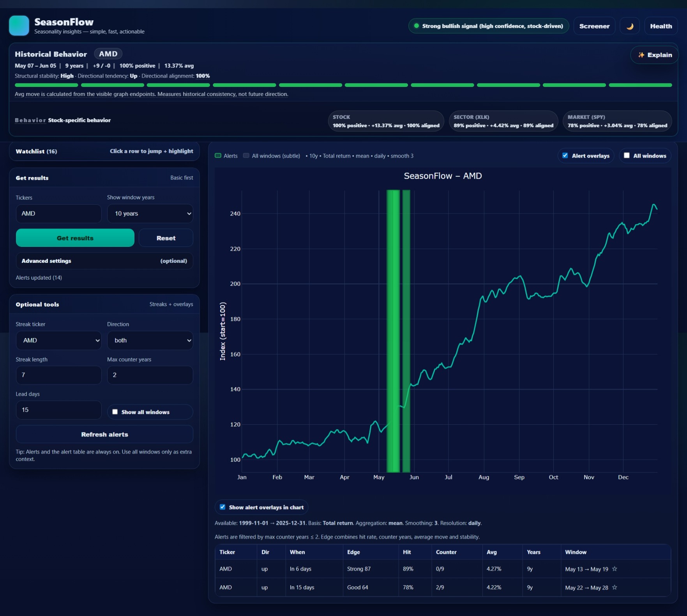Click Refresh alerts button

(104, 434)
